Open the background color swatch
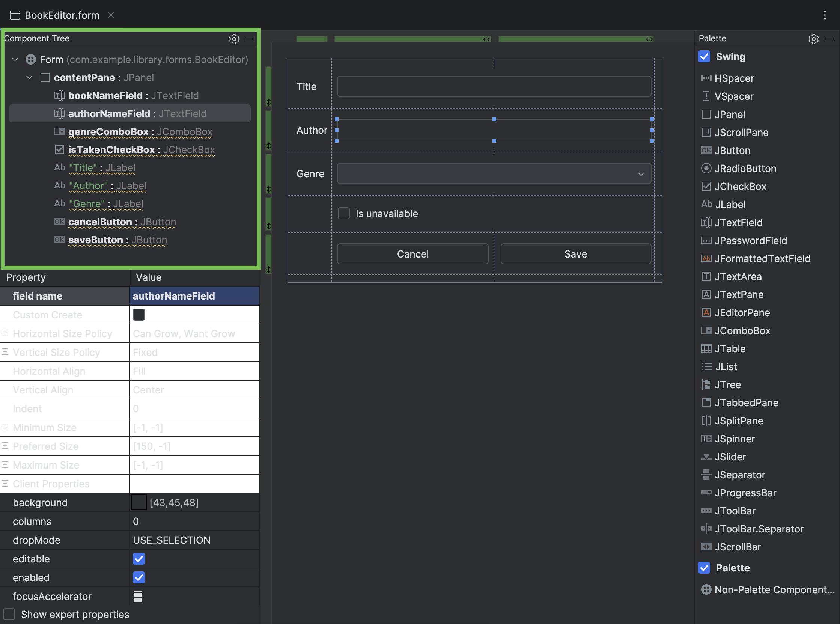Viewport: 840px width, 624px height. 138,502
